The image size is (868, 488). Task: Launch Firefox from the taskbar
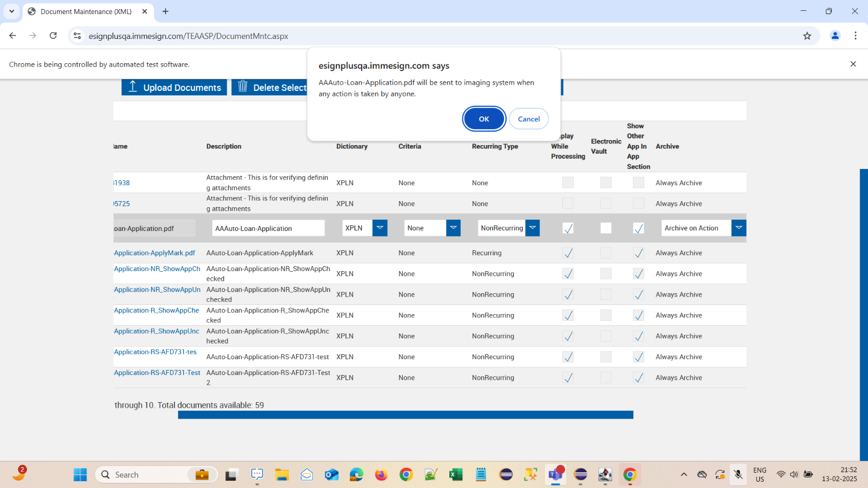tap(381, 474)
